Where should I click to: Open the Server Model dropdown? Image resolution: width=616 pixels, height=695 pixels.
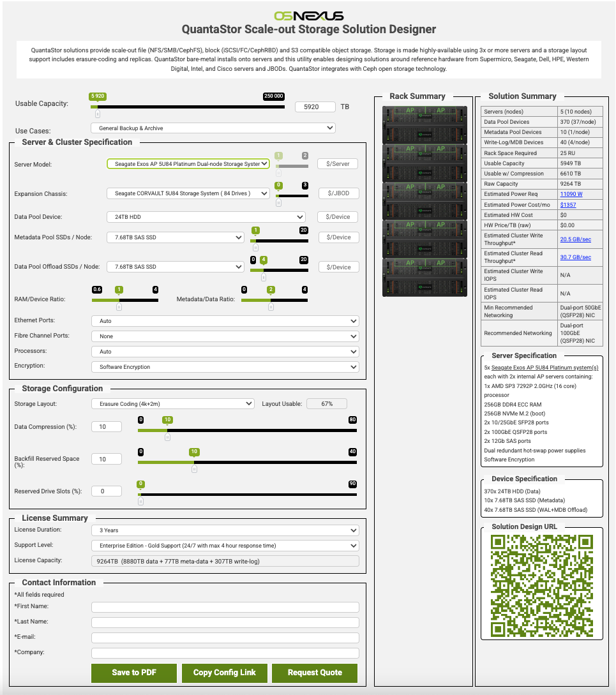[188, 164]
